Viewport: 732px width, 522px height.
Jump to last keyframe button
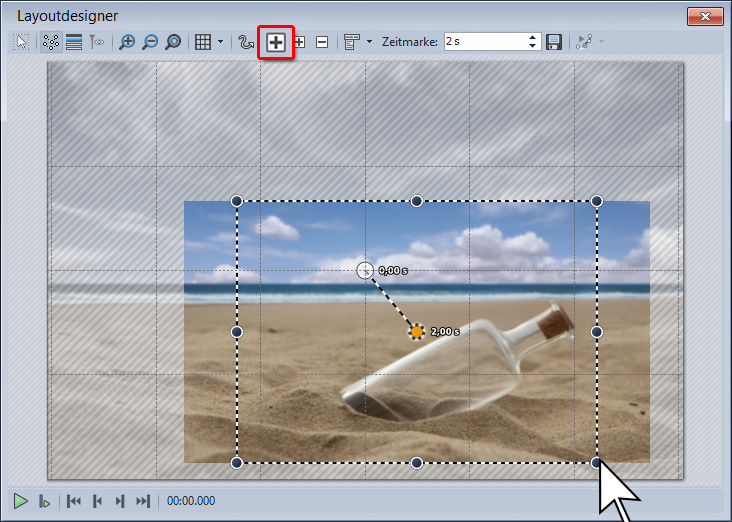click(x=143, y=500)
